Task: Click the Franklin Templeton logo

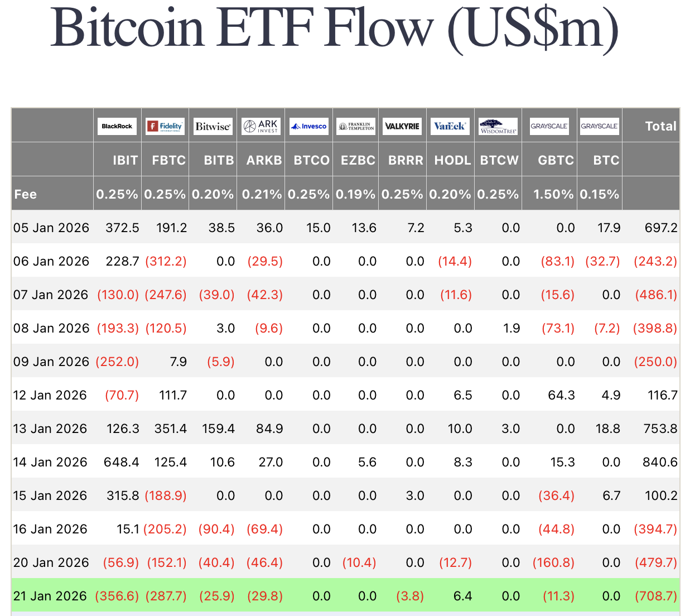Action: click(x=356, y=126)
